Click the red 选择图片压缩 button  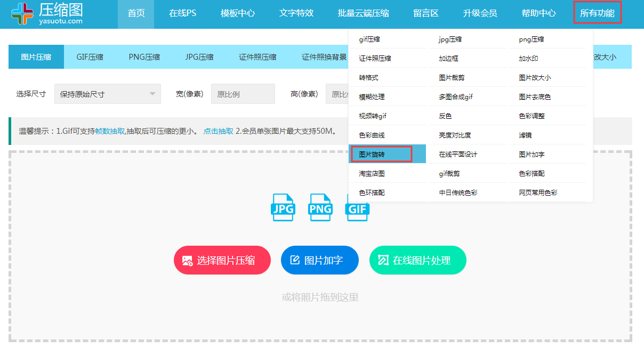tap(222, 260)
